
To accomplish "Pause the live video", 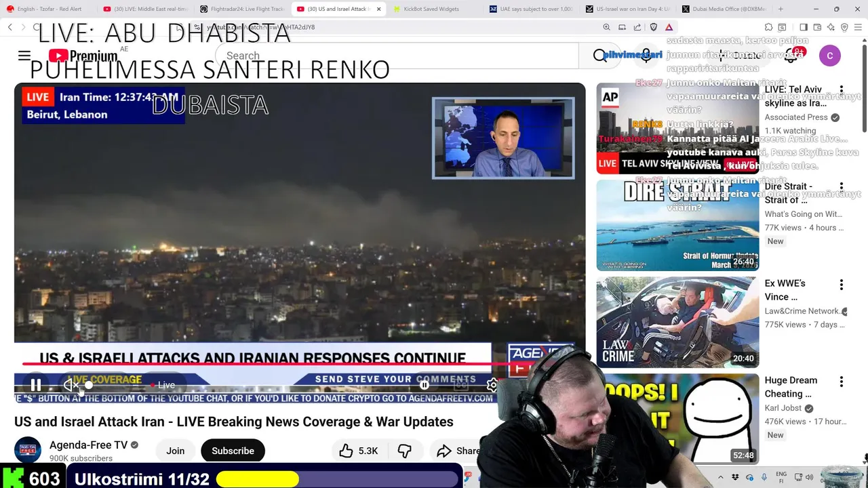I will pyautogui.click(x=36, y=385).
